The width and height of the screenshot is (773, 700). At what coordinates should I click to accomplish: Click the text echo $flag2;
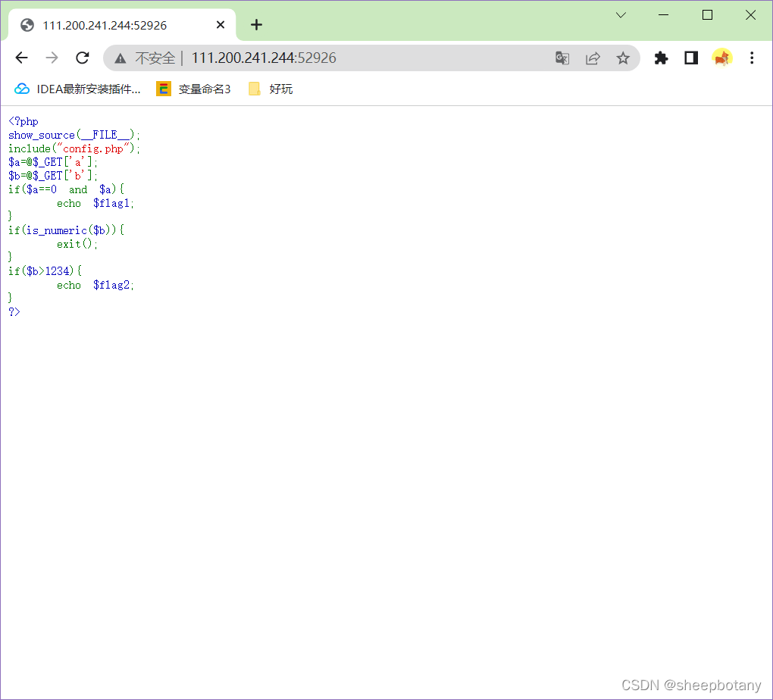coord(95,285)
